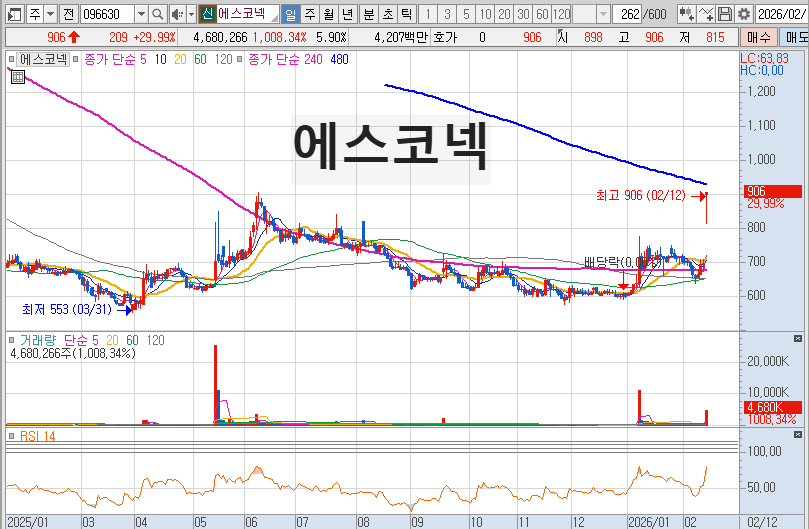
Task: Click the orange 20 moving average label
Action: pyautogui.click(x=180, y=59)
